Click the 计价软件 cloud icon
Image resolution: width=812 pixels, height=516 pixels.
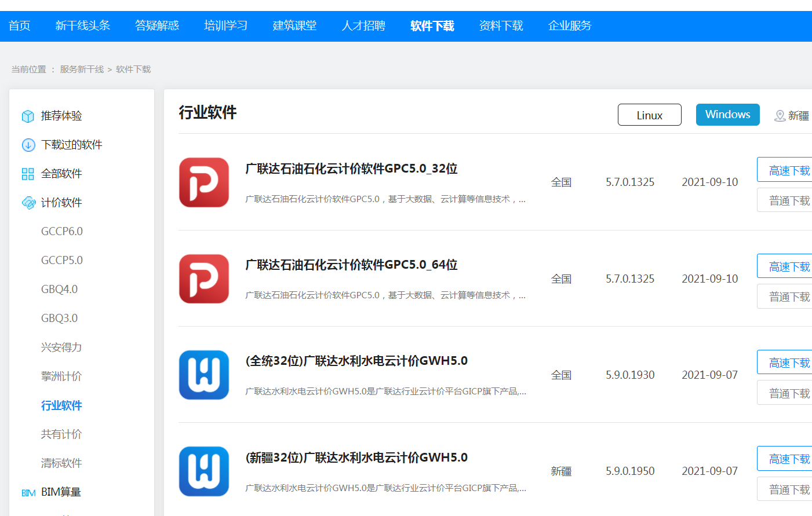point(28,203)
